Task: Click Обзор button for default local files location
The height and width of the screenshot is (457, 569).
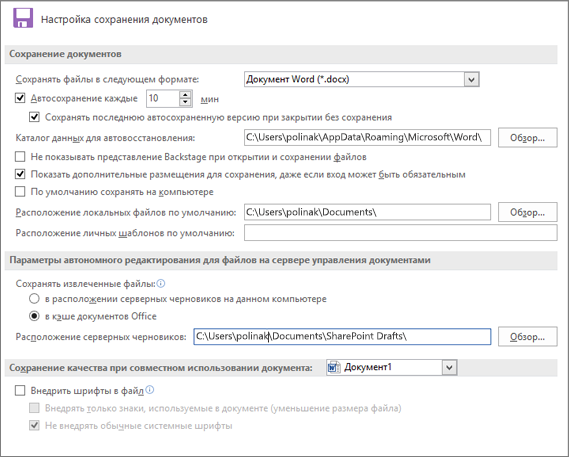Action: (527, 212)
